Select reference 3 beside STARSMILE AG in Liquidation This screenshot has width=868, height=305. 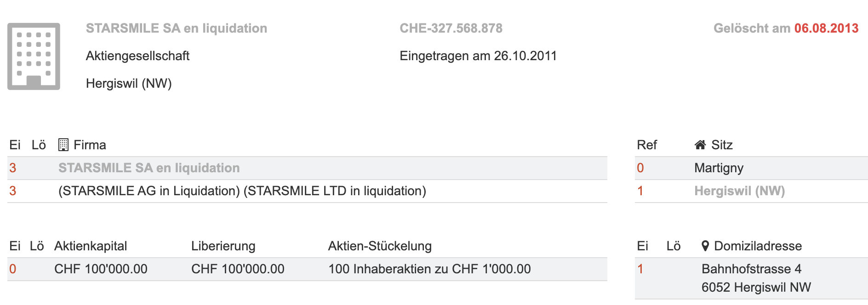[x=13, y=191]
